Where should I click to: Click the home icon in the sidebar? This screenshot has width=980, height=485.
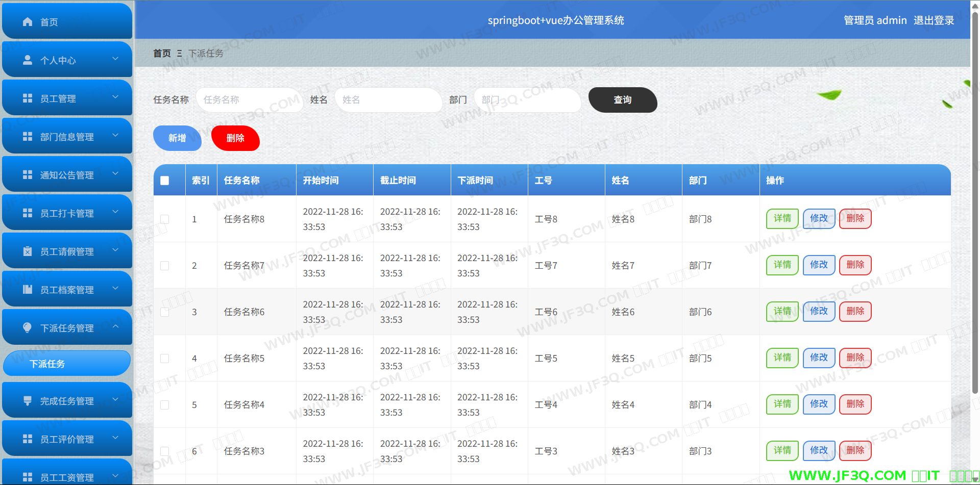coord(28,22)
